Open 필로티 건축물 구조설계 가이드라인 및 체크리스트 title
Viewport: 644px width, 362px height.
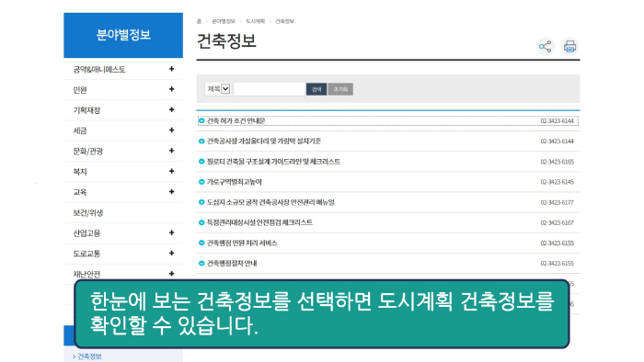(273, 162)
